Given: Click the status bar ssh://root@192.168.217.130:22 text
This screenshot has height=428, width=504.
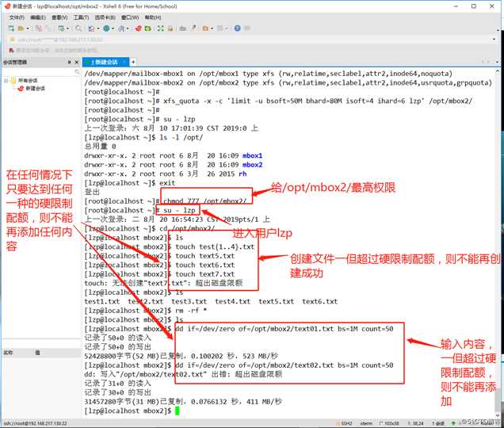Looking at the screenshot, I should [36, 423].
